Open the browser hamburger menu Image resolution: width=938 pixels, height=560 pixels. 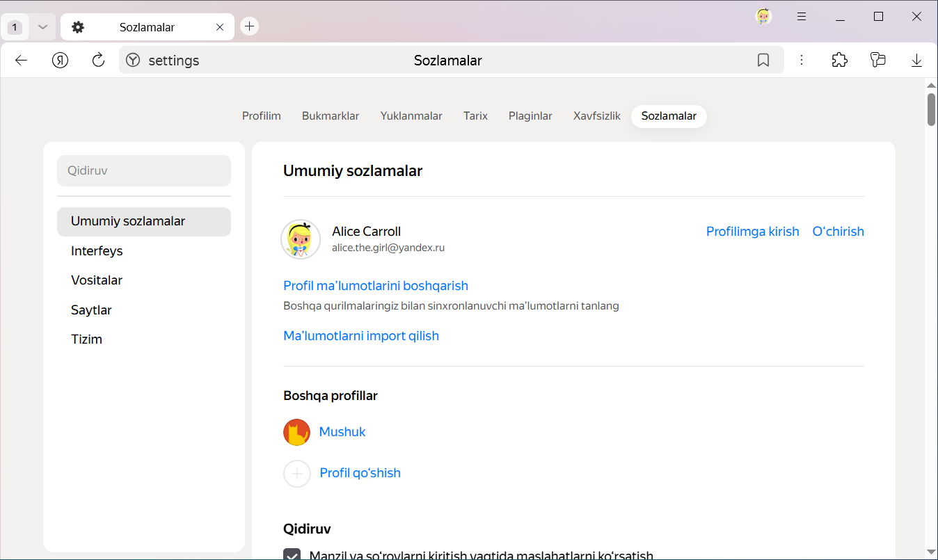802,17
